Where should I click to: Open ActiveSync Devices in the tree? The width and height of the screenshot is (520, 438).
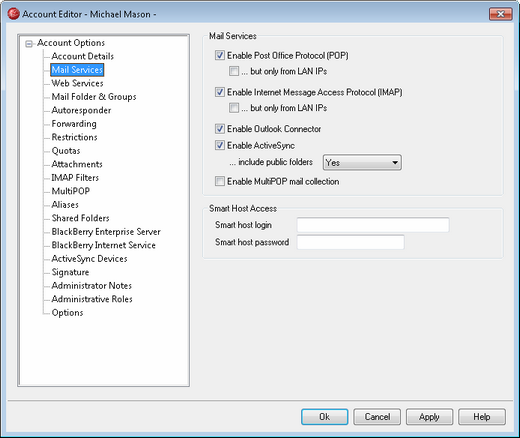point(89,259)
